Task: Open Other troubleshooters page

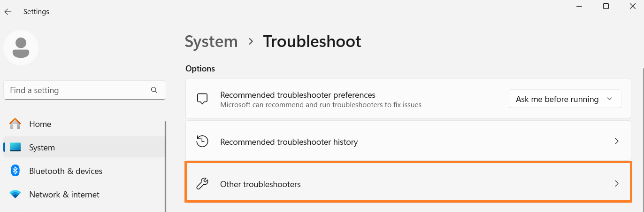Action: click(261, 184)
